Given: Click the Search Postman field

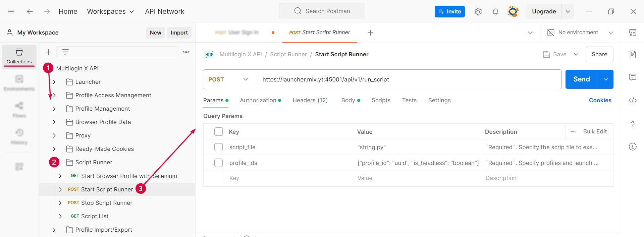Looking at the screenshot, I should tap(322, 11).
